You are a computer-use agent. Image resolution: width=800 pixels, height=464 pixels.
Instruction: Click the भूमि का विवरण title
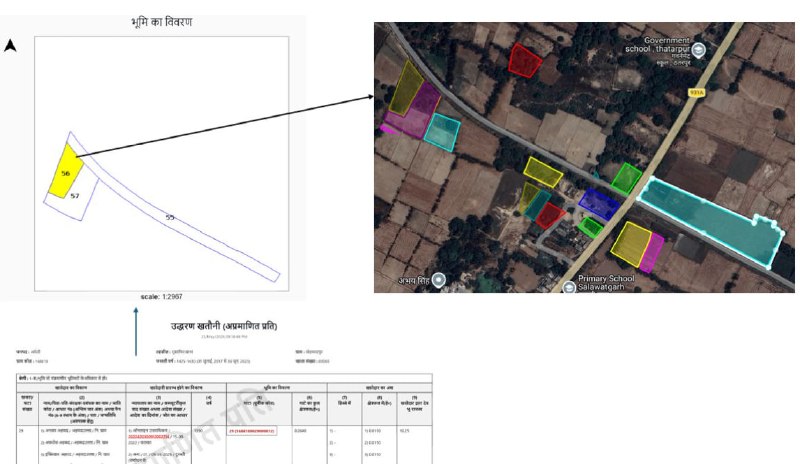162,22
